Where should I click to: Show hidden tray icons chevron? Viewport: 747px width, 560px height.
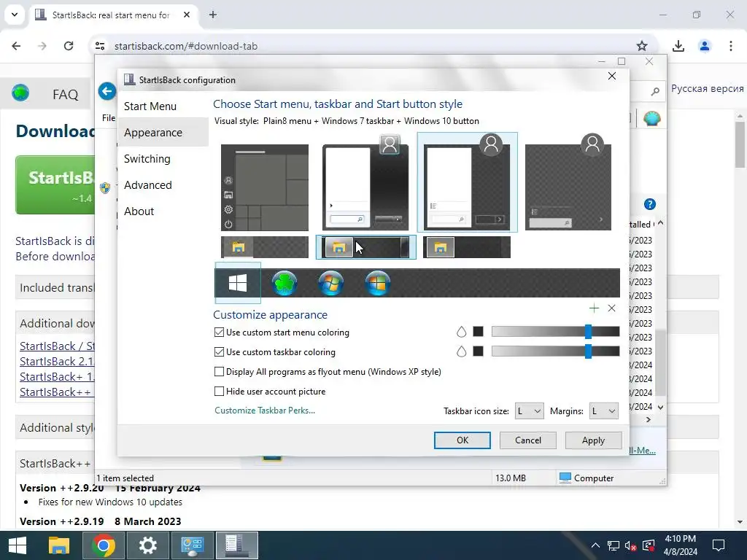[x=595, y=545]
